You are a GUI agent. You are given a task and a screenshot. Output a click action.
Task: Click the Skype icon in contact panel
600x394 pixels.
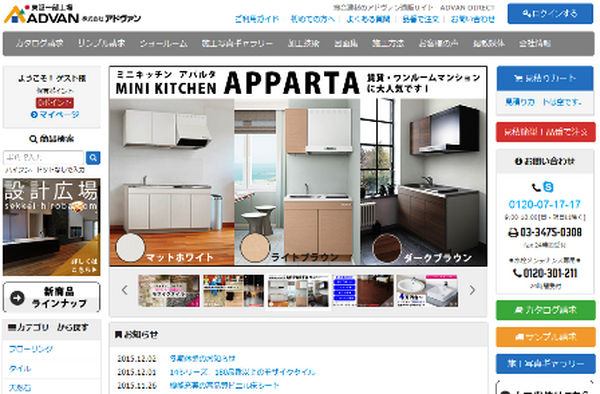[548, 187]
